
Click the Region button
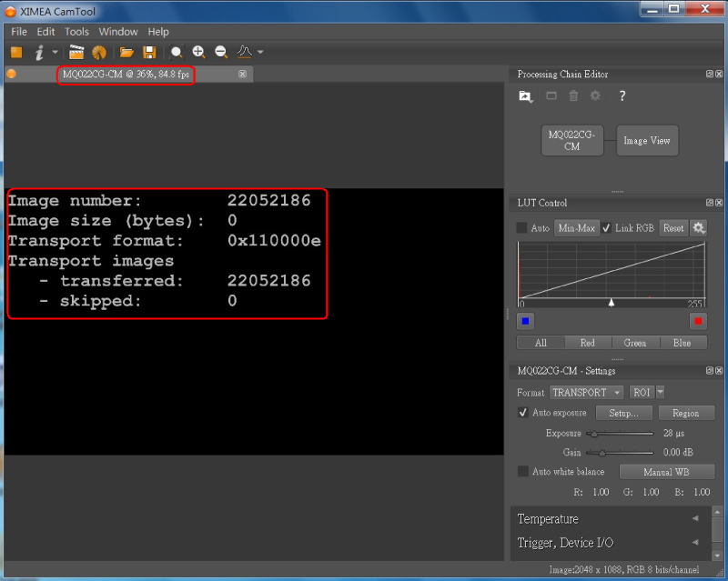pyautogui.click(x=686, y=413)
